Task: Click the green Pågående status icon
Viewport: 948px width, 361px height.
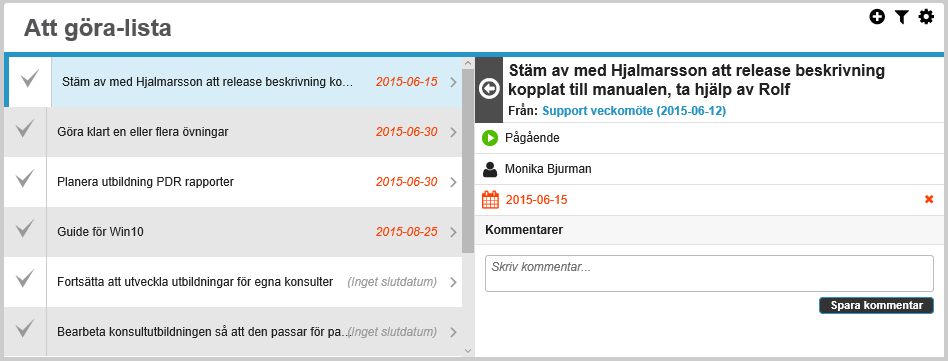Action: click(490, 138)
